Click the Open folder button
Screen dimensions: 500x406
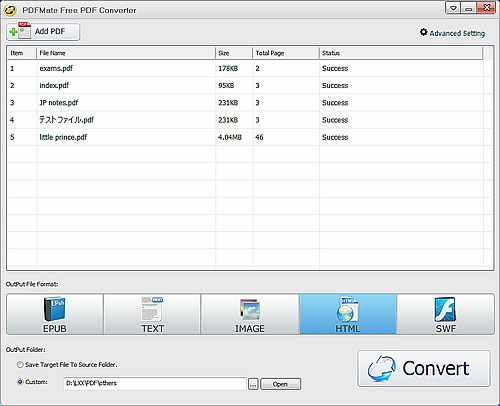[x=280, y=384]
